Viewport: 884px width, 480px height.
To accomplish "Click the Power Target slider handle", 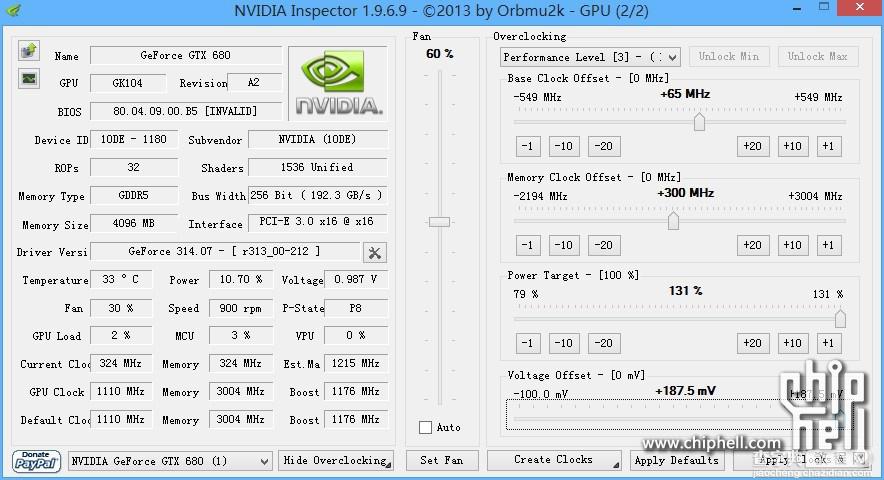I will [840, 319].
